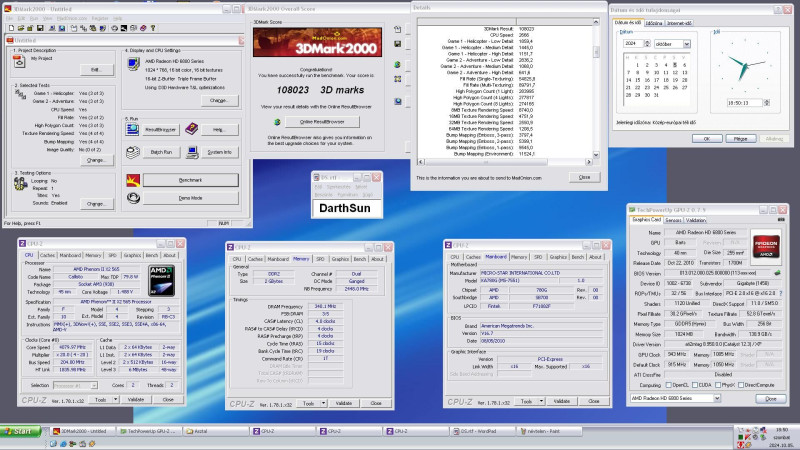The height and width of the screenshot is (450, 800).
Task: Click the ResultBrowser icon in the Run section
Action: [132, 129]
